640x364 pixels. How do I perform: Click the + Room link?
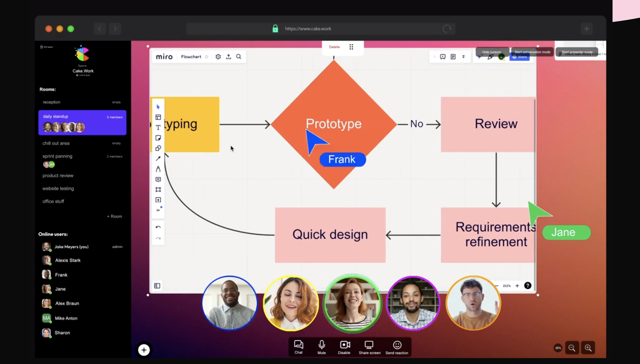click(x=114, y=216)
